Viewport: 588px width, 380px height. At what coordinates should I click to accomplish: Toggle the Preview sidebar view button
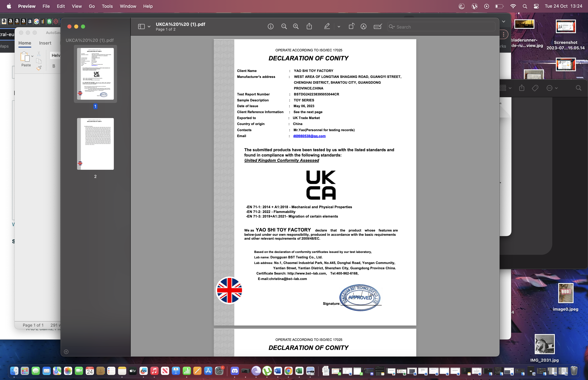(141, 26)
